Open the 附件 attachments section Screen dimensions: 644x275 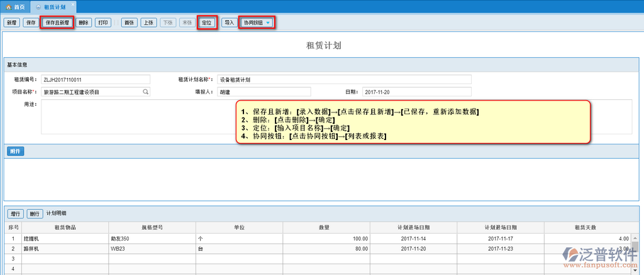click(16, 151)
